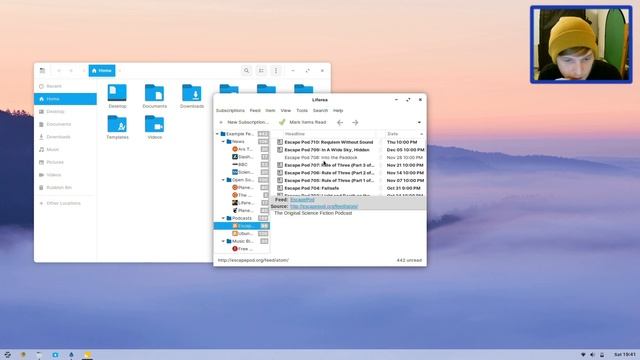
Task: Sort by the Date column header
Action: click(405, 134)
